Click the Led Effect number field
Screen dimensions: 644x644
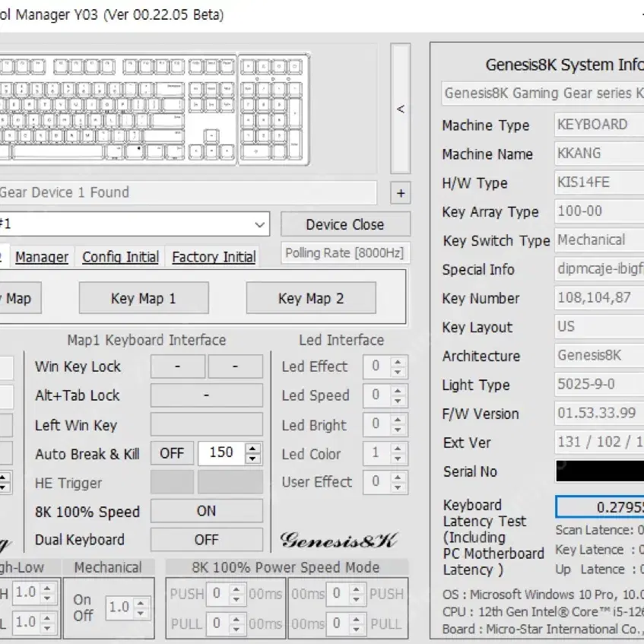pos(376,366)
